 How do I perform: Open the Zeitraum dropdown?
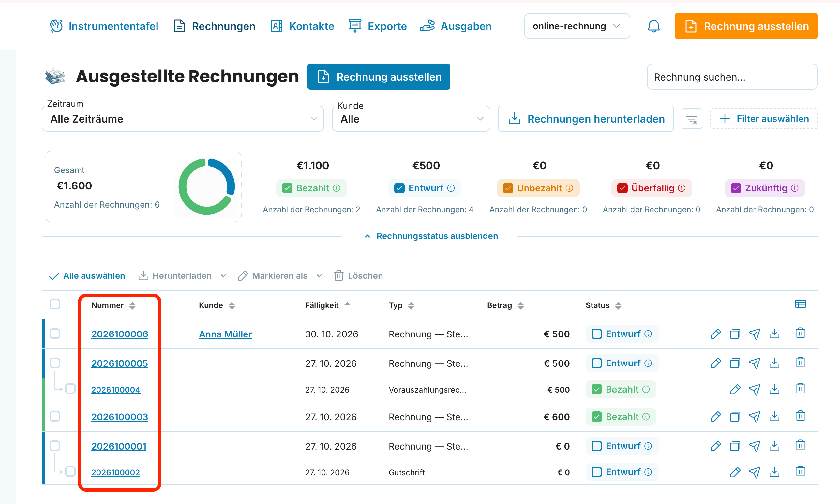(183, 119)
